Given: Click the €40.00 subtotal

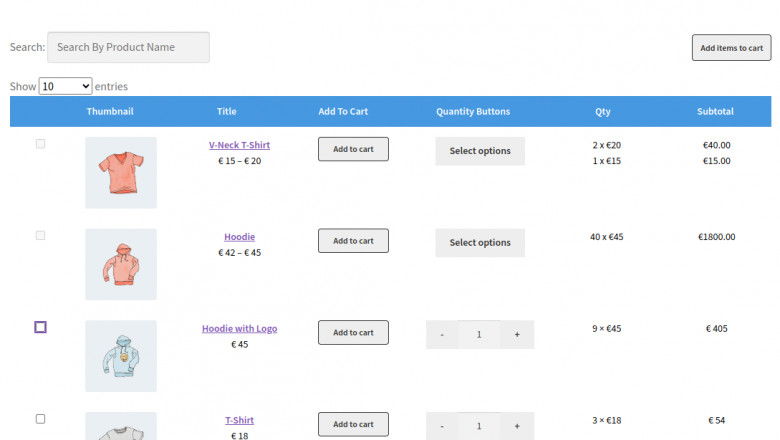Looking at the screenshot, I should 716,145.
